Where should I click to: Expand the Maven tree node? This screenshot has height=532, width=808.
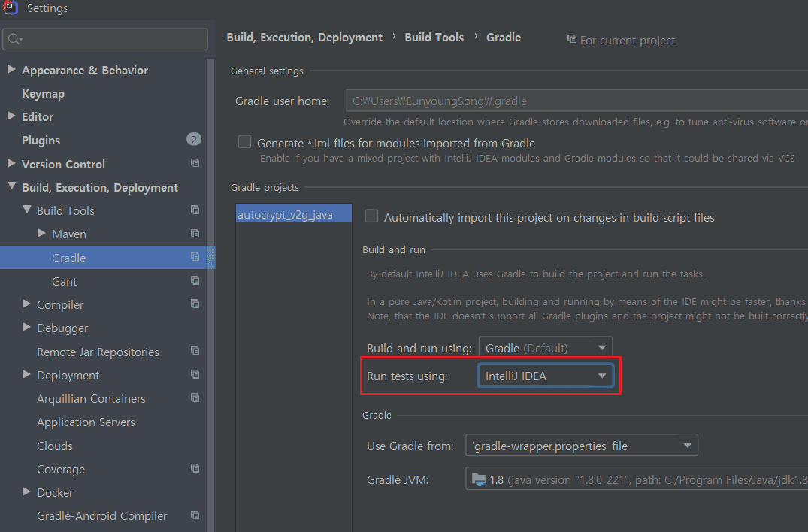41,234
